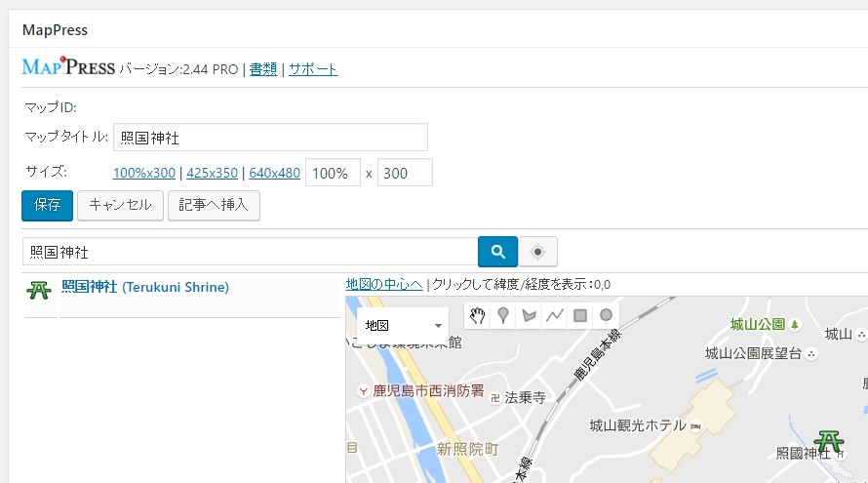Select the polygon drawing tool
Image resolution: width=868 pixels, height=483 pixels.
pos(529,316)
